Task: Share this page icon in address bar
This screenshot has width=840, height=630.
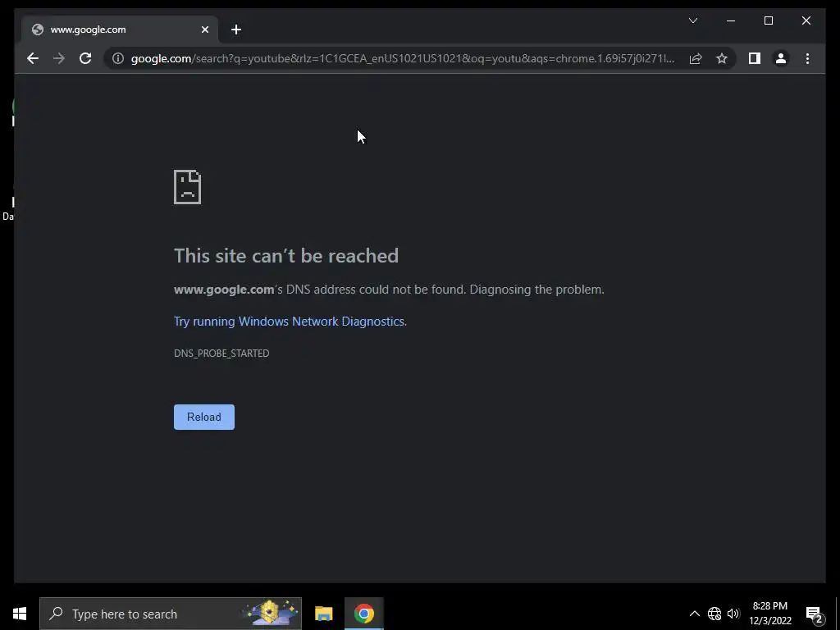Action: pyautogui.click(x=696, y=58)
